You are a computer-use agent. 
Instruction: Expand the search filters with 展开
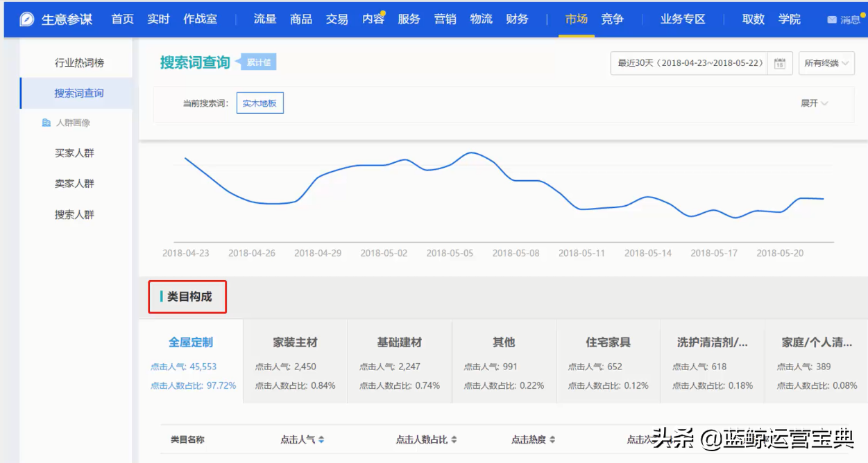pos(814,102)
